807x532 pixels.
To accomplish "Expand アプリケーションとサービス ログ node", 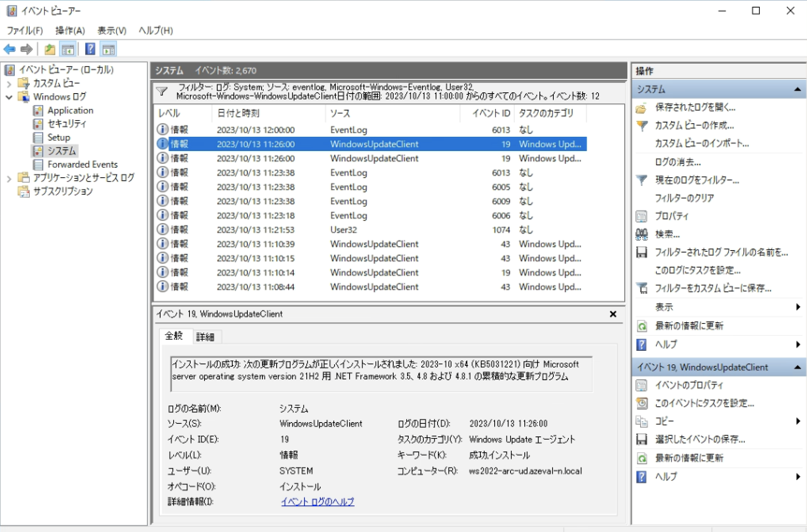I will coord(9,179).
